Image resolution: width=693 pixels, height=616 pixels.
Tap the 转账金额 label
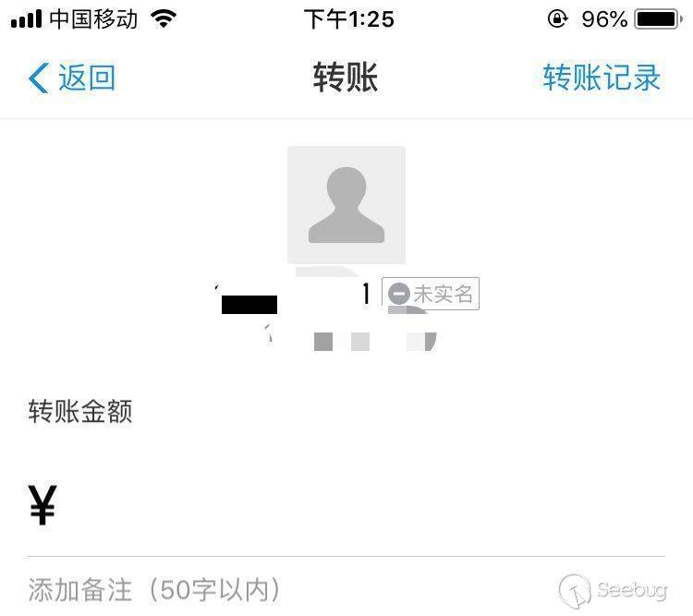(80, 411)
